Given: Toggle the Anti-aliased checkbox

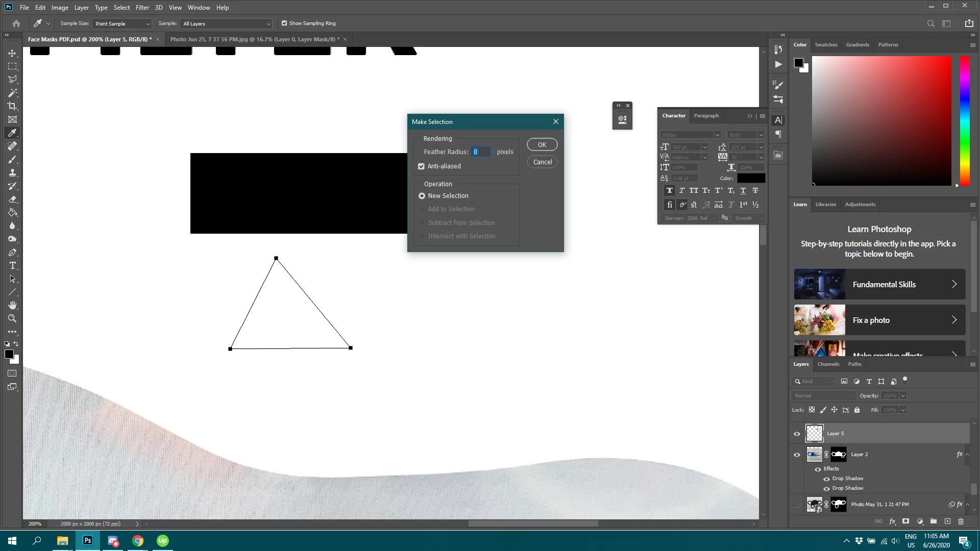Looking at the screenshot, I should click(x=421, y=166).
